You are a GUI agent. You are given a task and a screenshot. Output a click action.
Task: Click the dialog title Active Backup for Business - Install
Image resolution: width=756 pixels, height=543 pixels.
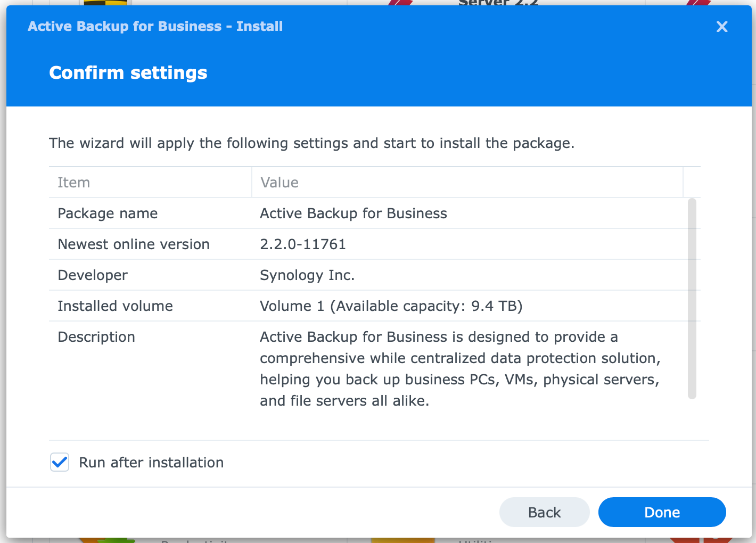click(x=155, y=27)
